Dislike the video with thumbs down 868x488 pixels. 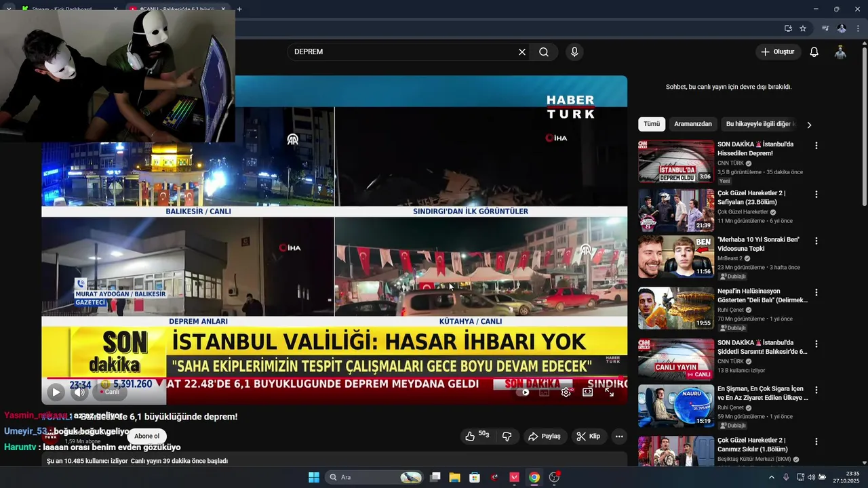click(507, 436)
